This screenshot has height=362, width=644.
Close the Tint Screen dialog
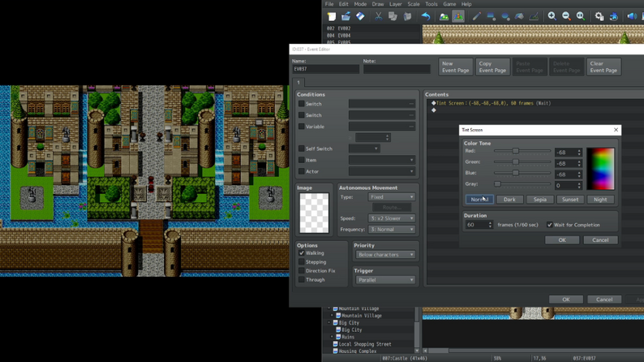pyautogui.click(x=616, y=130)
